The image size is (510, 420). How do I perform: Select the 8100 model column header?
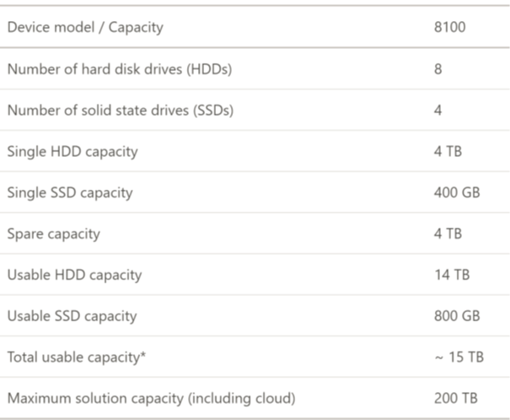click(x=450, y=27)
